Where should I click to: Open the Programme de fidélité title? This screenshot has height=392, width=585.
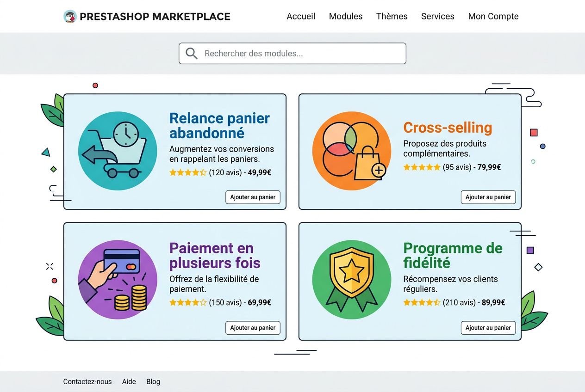pos(453,256)
